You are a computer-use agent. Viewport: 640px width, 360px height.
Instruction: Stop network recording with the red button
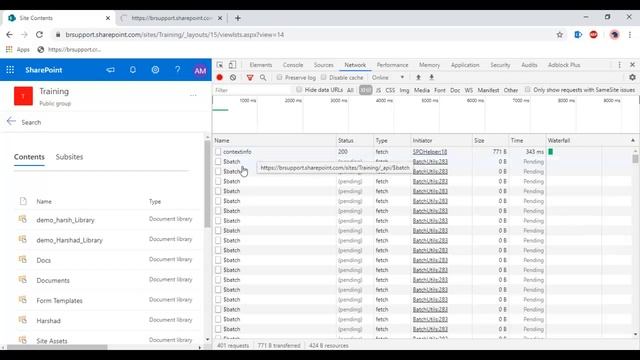pos(220,77)
